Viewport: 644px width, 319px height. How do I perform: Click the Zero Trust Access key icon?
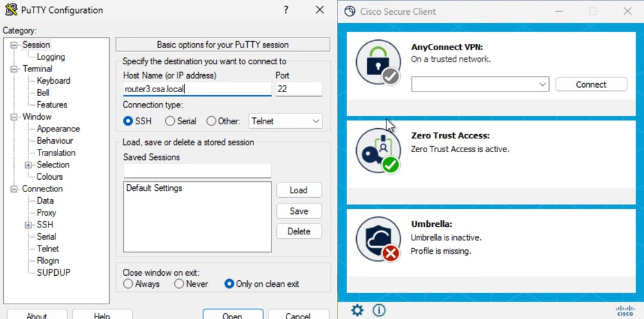click(x=378, y=151)
